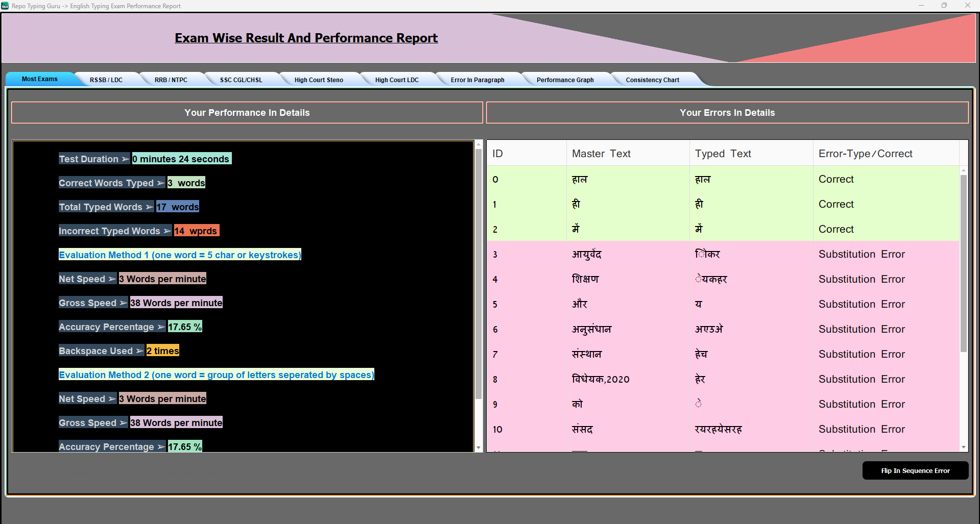Click the Error-Type/Correct column header
980x524 pixels.
tap(887, 154)
